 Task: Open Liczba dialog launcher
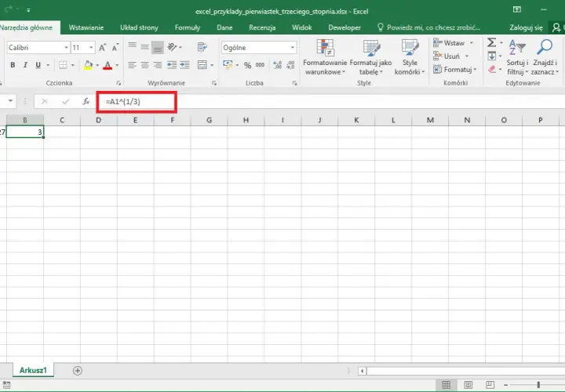pos(294,83)
